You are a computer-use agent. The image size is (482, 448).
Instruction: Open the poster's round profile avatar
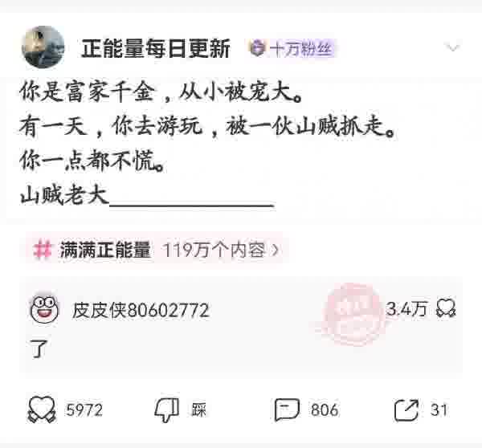[x=43, y=47]
